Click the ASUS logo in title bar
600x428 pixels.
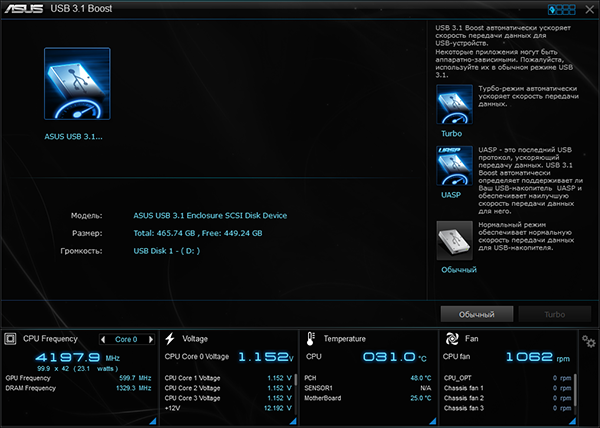(24, 8)
